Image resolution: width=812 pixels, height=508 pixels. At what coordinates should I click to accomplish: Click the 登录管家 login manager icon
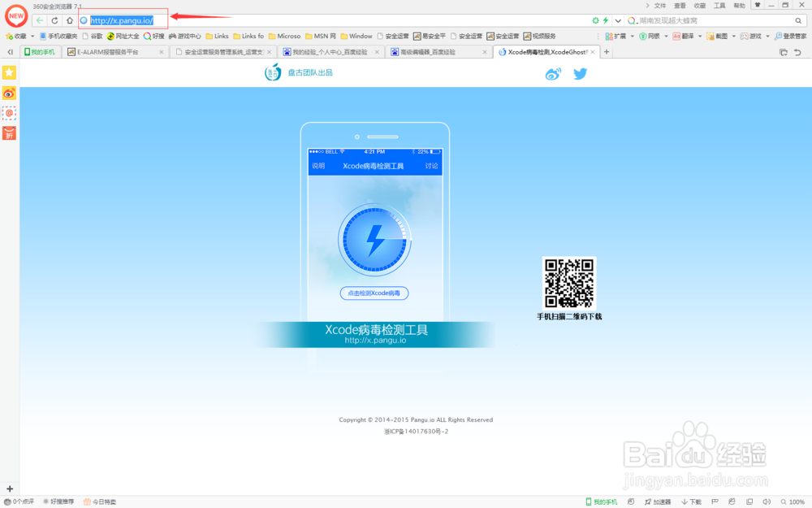pos(790,37)
